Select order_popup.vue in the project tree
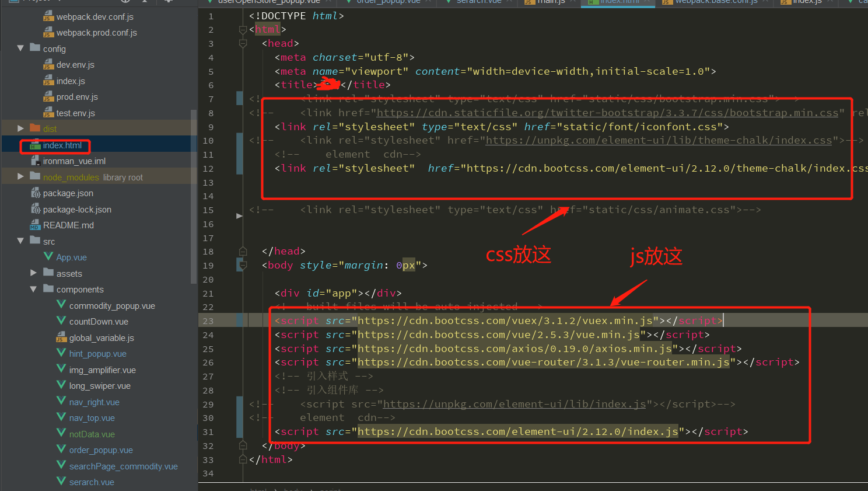Screen dimensions: 868x491 click(x=101, y=450)
